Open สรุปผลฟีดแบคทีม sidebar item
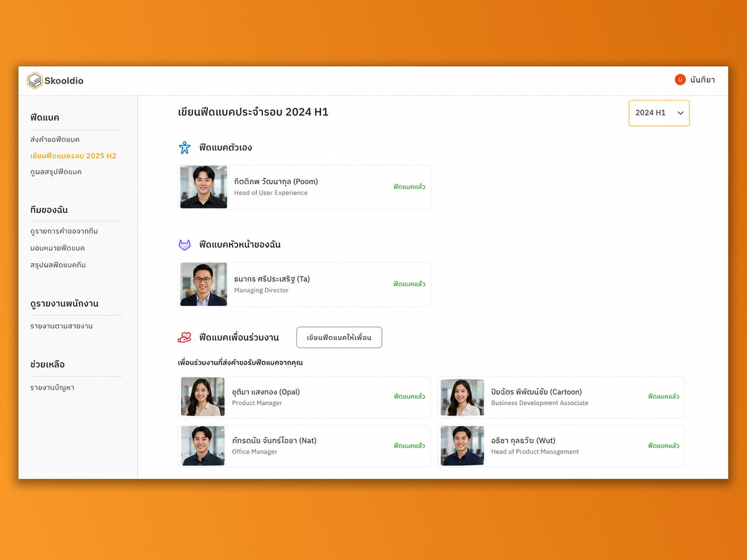747x560 pixels. click(x=58, y=265)
